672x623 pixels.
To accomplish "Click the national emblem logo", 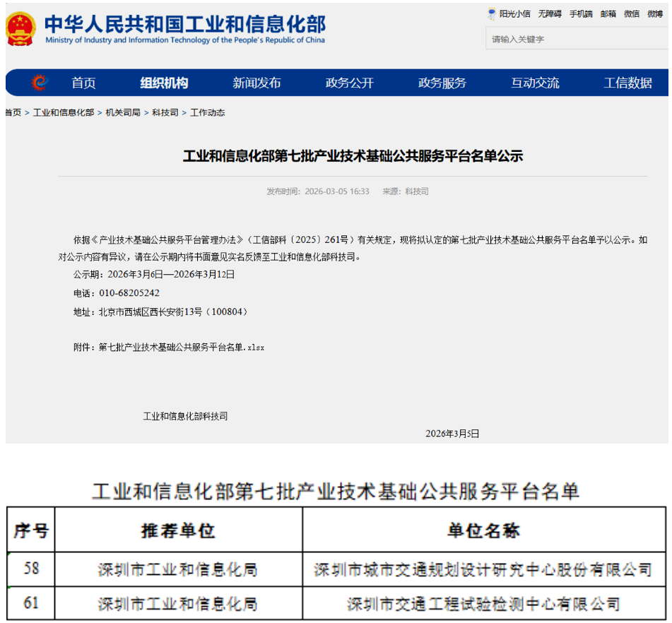I will click(x=21, y=29).
